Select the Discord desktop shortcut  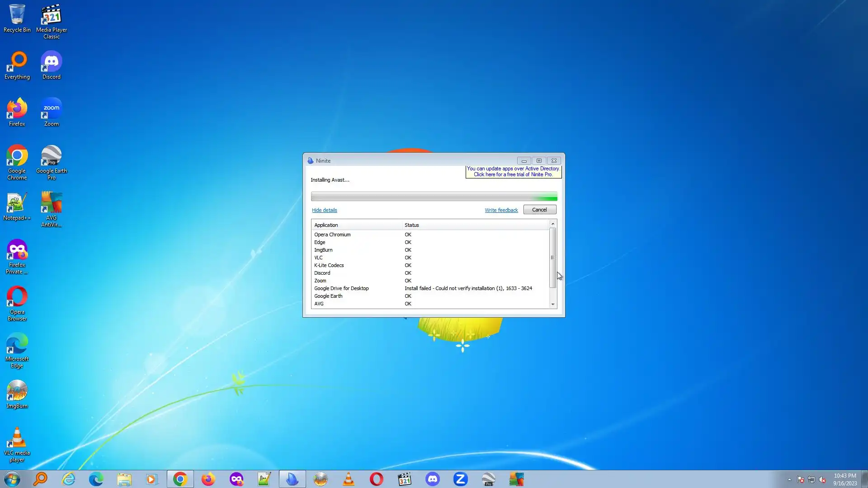(51, 66)
